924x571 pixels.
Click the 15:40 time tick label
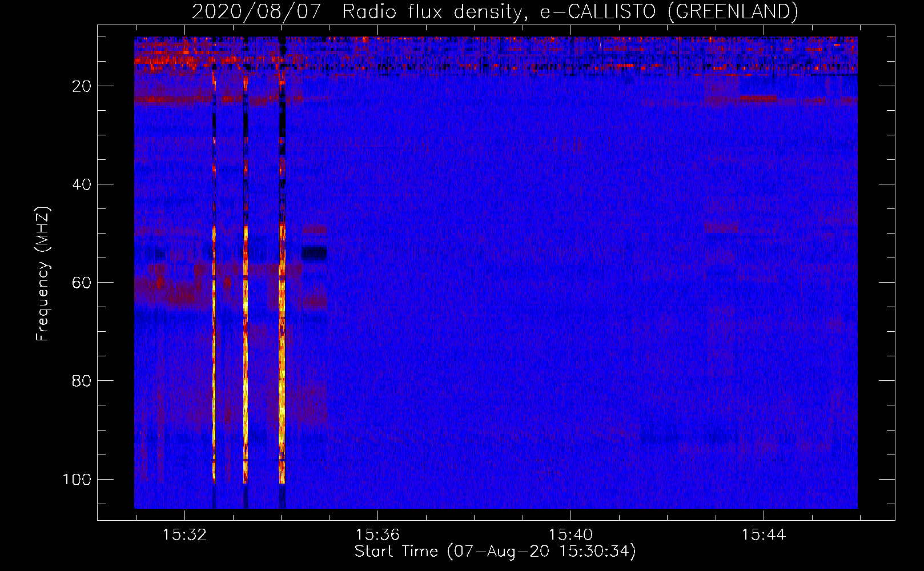click(x=571, y=535)
